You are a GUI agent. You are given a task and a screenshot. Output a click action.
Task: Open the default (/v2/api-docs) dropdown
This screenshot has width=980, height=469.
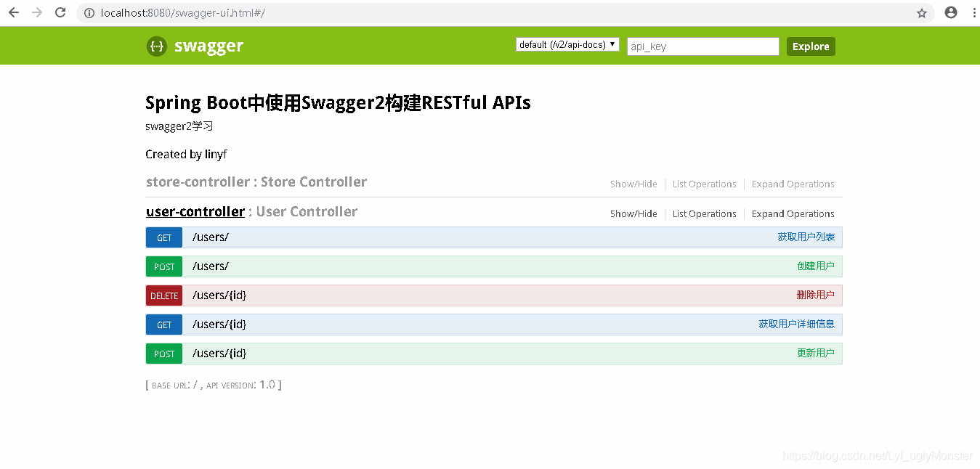point(567,45)
